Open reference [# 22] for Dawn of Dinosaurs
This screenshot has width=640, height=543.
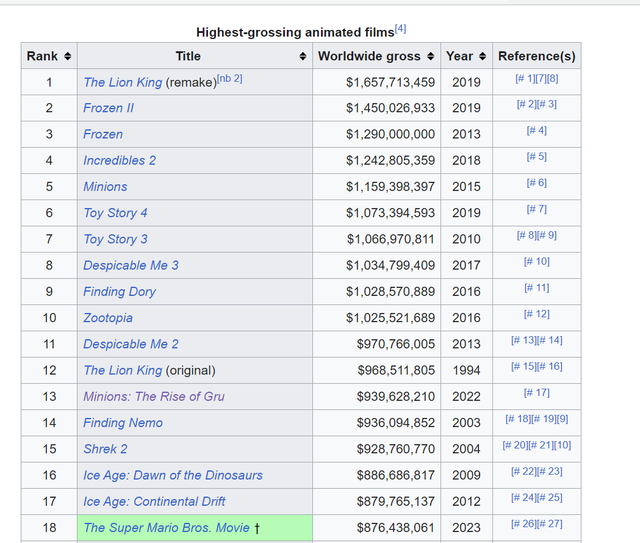[x=524, y=471]
